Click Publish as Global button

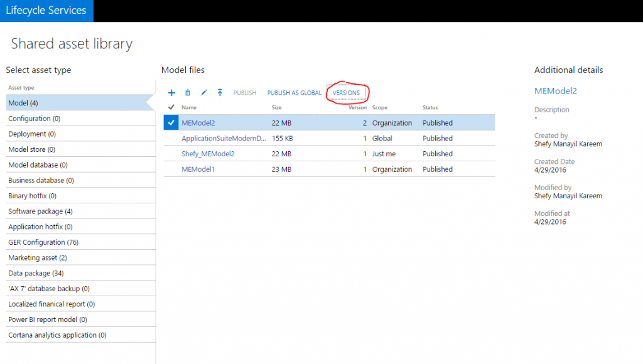point(294,93)
